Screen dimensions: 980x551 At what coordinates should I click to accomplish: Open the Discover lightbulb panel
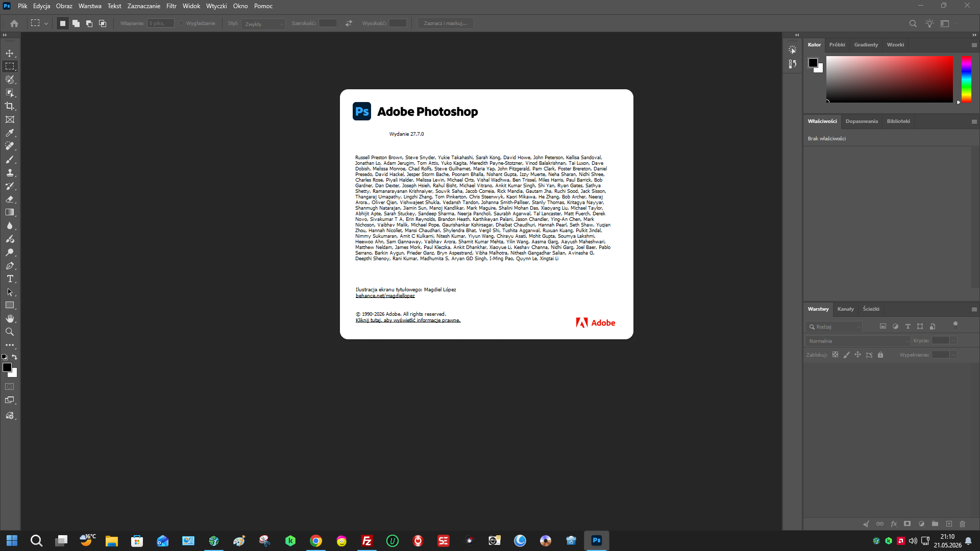tap(929, 23)
